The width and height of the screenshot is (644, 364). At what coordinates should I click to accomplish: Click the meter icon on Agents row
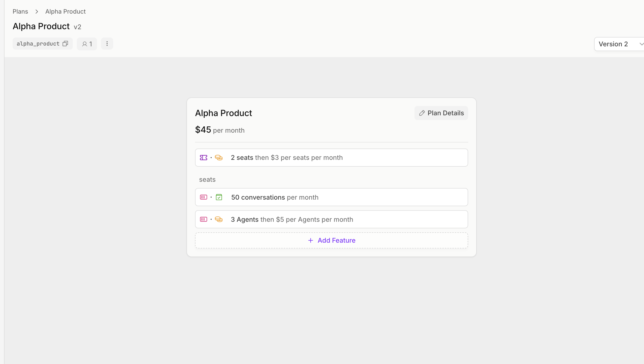[x=204, y=219]
